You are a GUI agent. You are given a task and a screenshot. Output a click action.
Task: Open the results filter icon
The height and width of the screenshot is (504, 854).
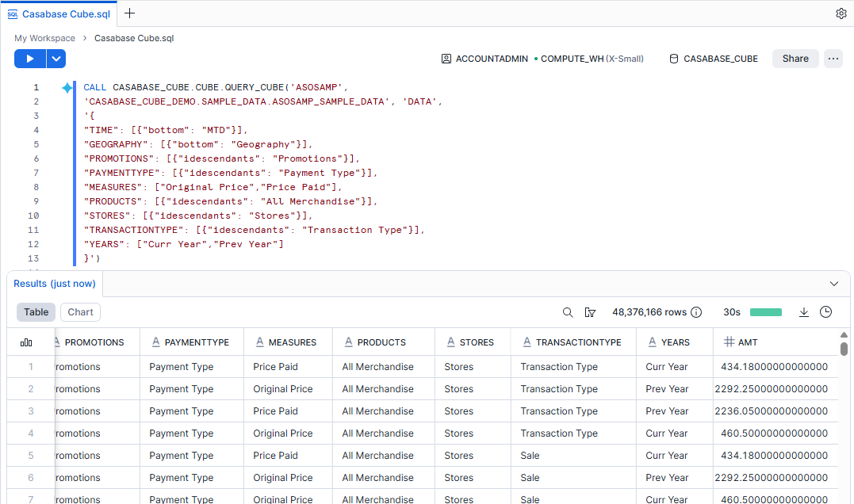590,312
